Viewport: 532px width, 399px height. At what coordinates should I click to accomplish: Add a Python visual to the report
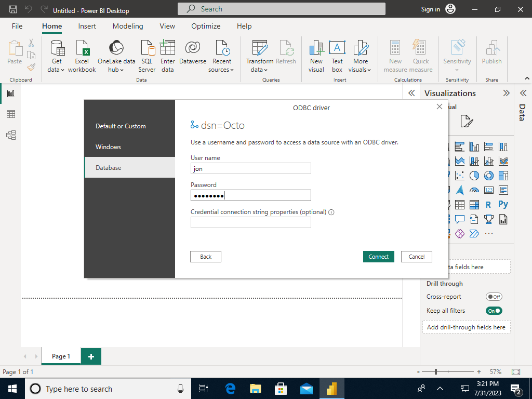click(x=503, y=204)
